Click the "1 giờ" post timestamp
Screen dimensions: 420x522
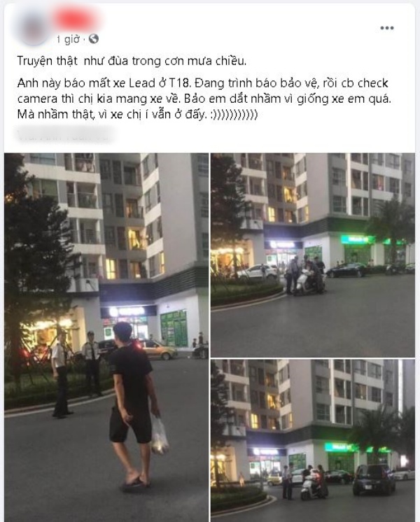pyautogui.click(x=69, y=39)
